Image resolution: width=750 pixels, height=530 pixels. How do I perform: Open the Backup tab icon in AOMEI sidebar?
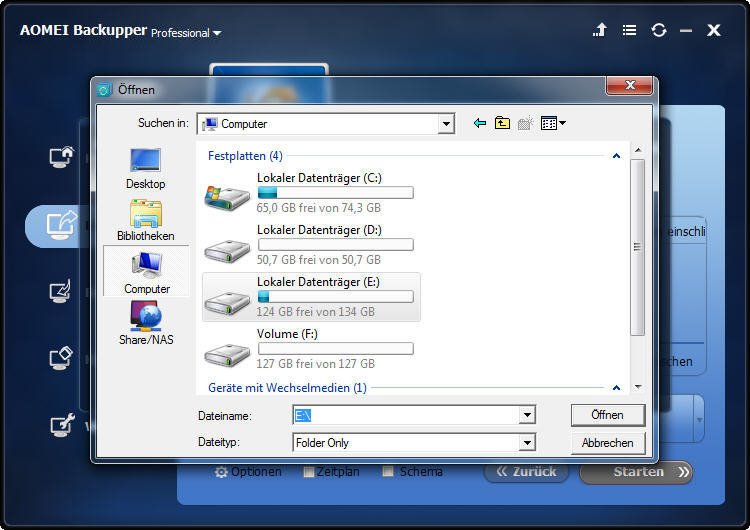click(61, 225)
